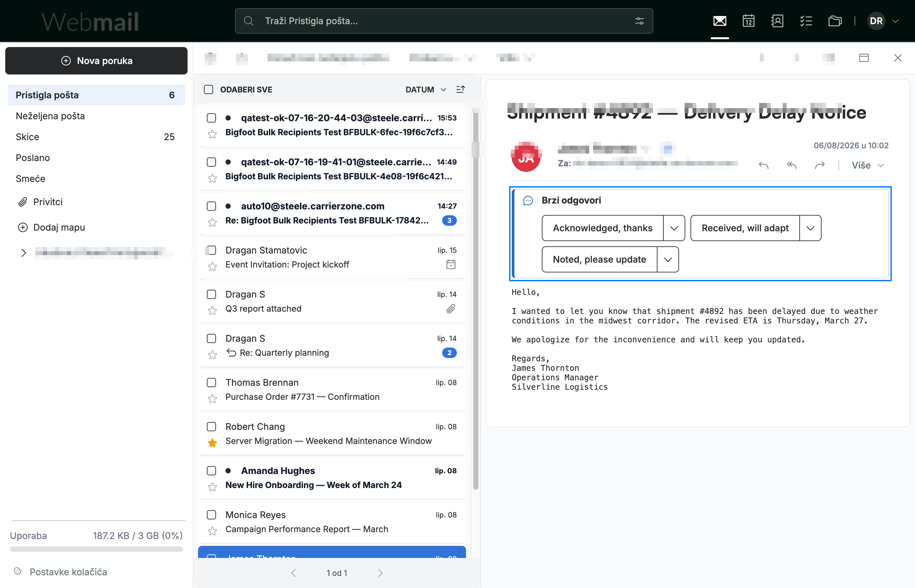Select checkbox for Dragan Stamatovic email

(211, 250)
